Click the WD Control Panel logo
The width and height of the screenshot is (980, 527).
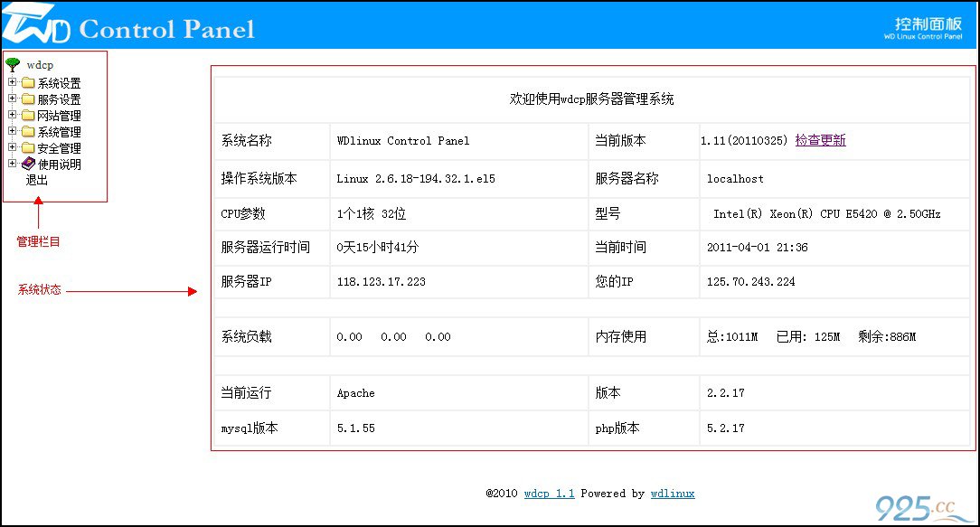coord(130,25)
